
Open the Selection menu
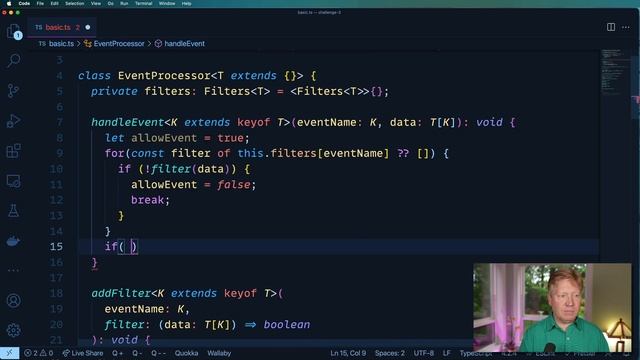75,3
